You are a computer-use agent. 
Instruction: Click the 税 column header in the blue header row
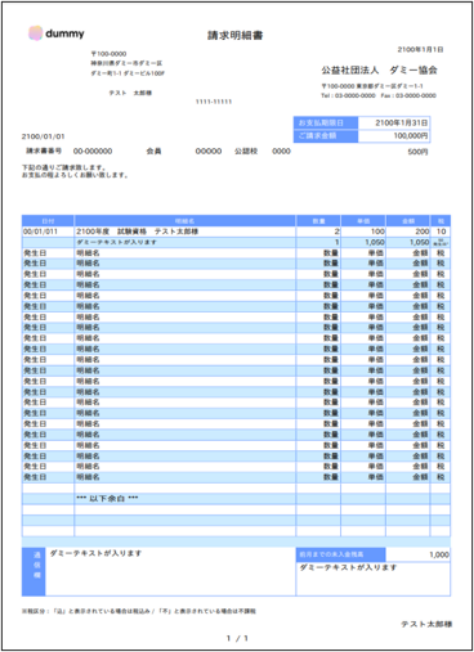click(x=441, y=221)
